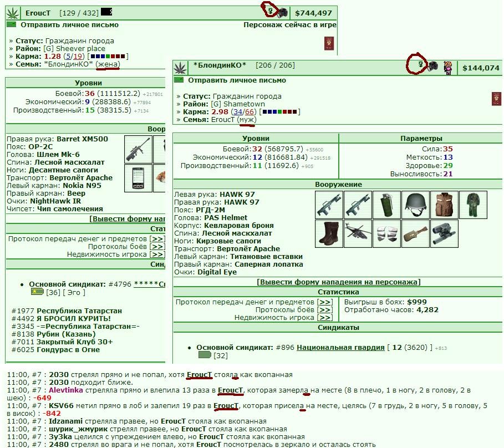Click ErоucT's karma color bar
Screen dimensions: 504x448
click(108, 57)
